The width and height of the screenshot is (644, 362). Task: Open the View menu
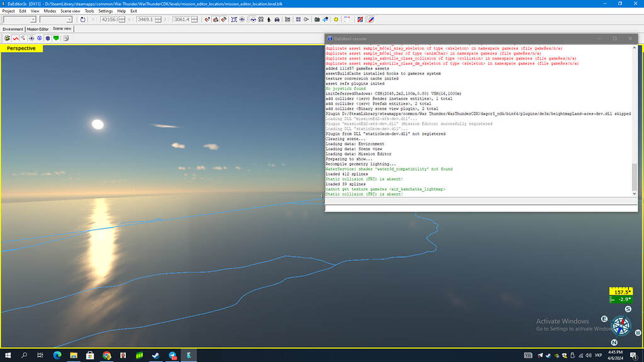[x=35, y=11]
